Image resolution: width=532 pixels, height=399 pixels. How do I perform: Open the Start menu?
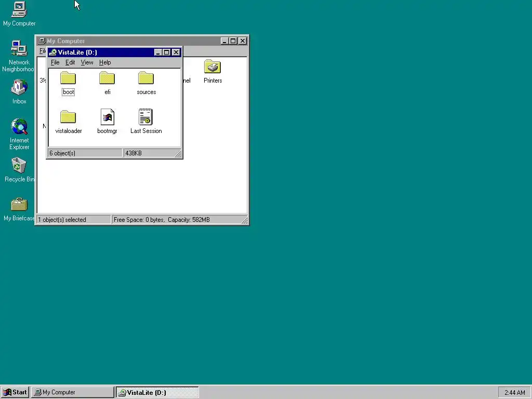[x=15, y=392]
